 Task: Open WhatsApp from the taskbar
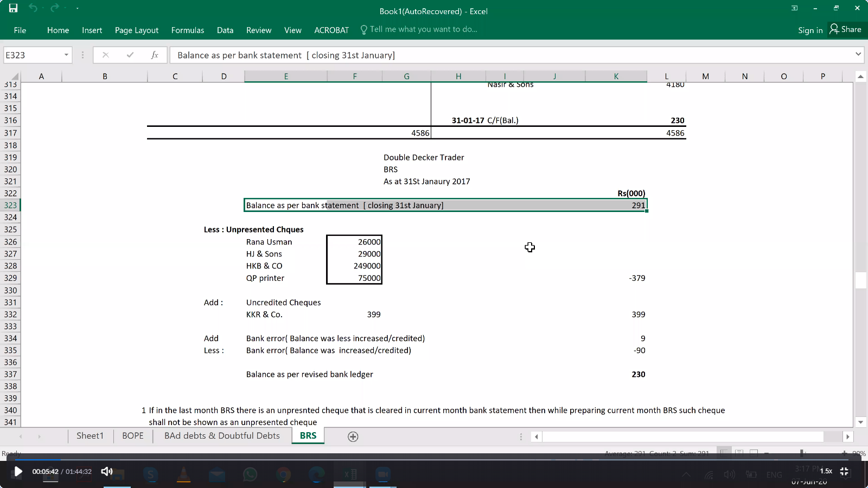250,474
